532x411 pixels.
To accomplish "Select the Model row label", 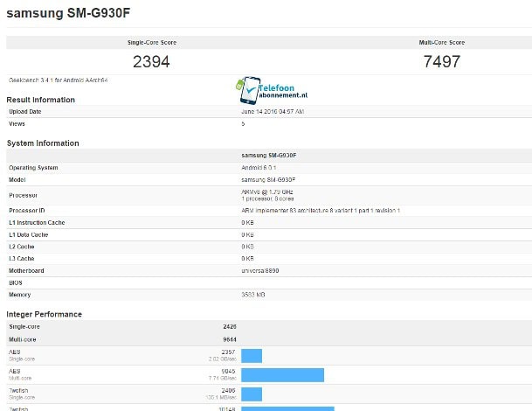I will click(x=17, y=179).
